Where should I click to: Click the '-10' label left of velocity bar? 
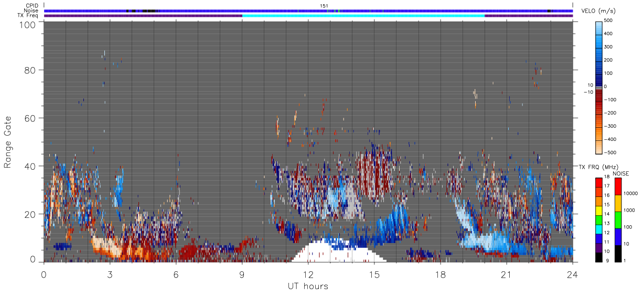[x=588, y=93]
